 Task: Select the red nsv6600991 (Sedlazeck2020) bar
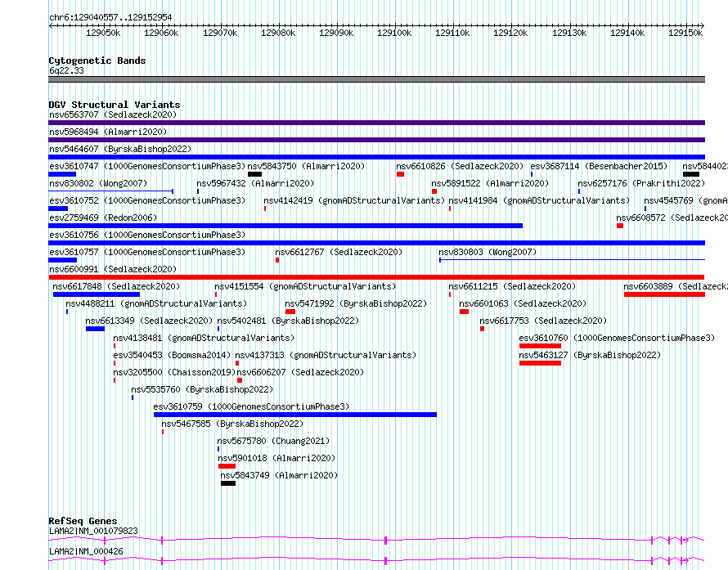(376, 277)
